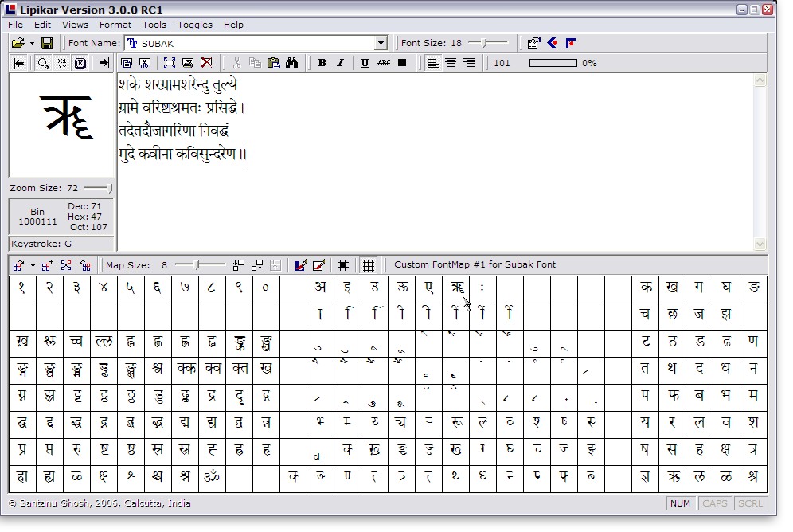
Task: Click the jump-to-start arrow icon
Action: pos(19,63)
